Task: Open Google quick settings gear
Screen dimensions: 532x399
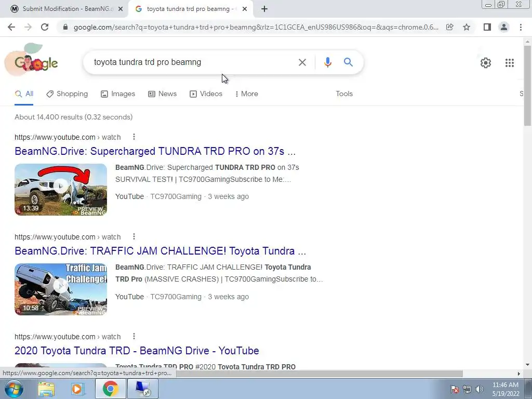Action: click(x=486, y=63)
